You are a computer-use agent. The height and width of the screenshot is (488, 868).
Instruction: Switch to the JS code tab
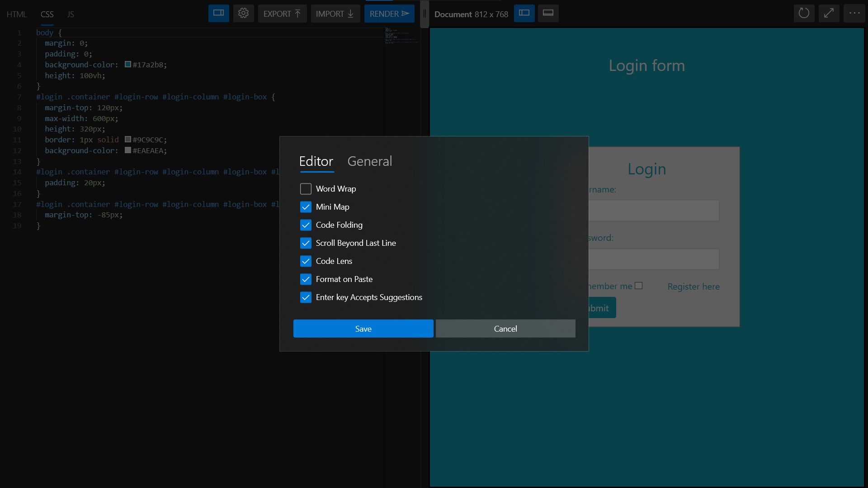tap(71, 14)
